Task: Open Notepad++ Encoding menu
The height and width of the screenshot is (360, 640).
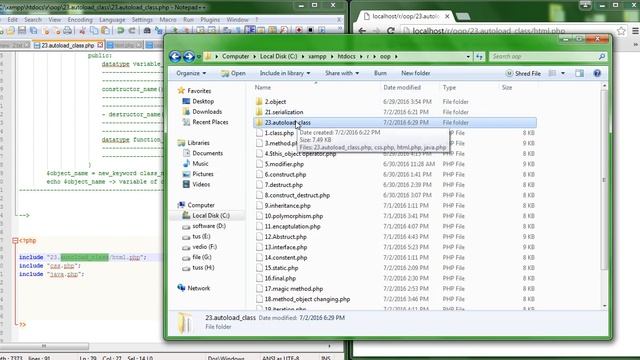Action: tap(80, 20)
